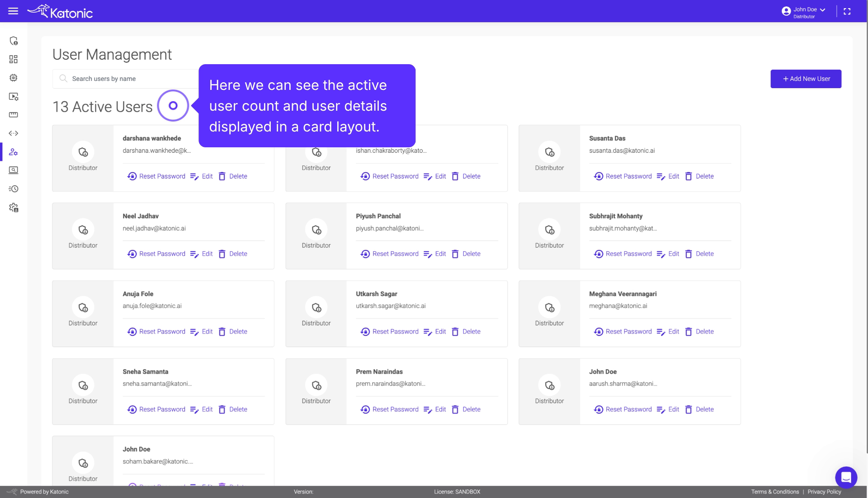Click the dashboard grid sidebar icon
Image resolution: width=868 pixels, height=498 pixels.
point(14,59)
